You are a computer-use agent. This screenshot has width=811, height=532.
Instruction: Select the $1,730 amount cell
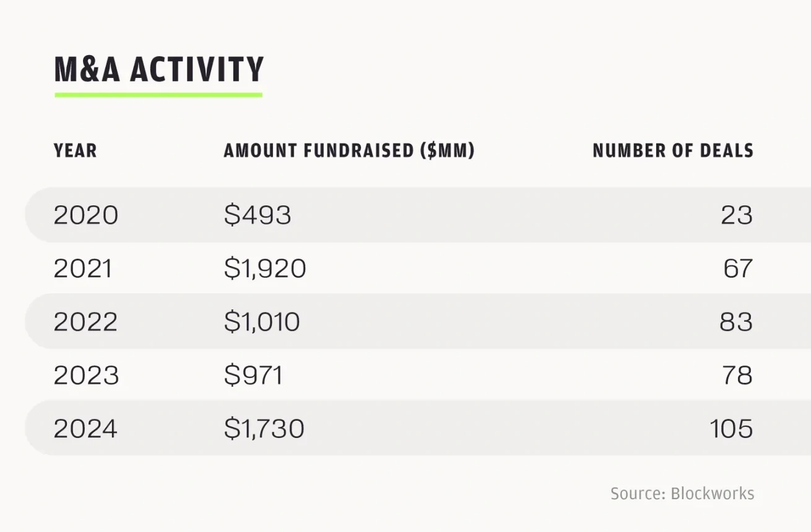(264, 429)
